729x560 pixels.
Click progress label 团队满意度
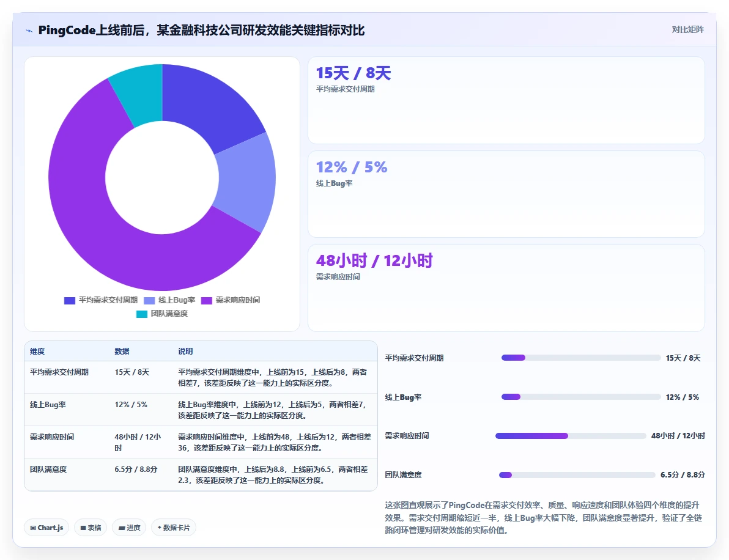pyautogui.click(x=403, y=475)
